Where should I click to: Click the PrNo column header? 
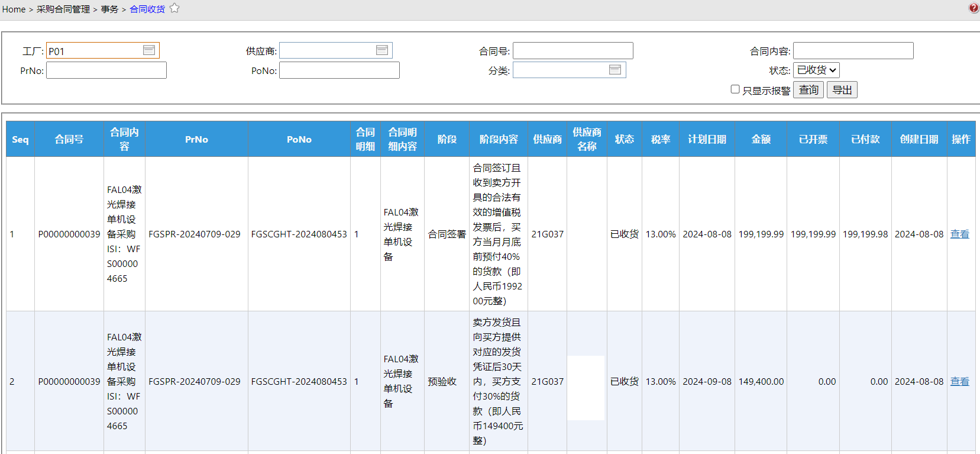coord(196,139)
